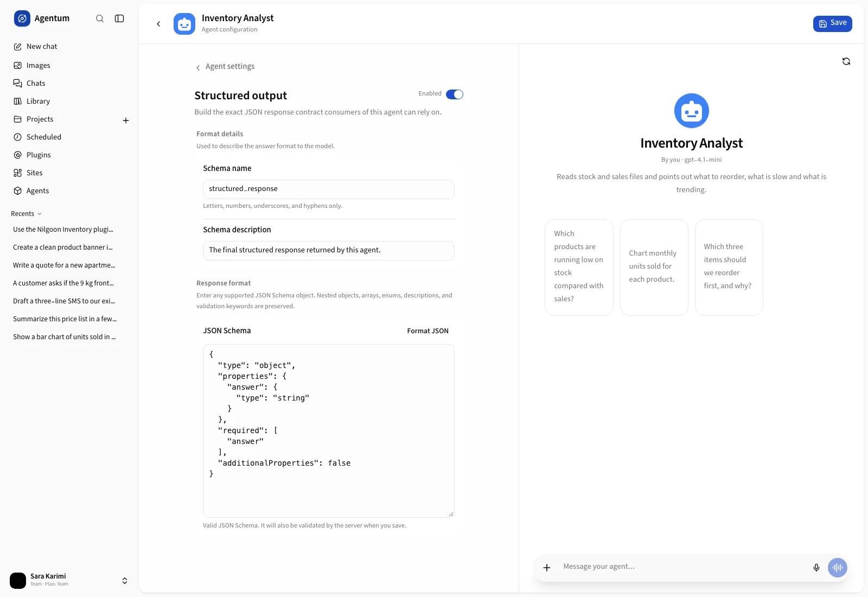Collapse the sidebar with the panel icon

[x=119, y=18]
